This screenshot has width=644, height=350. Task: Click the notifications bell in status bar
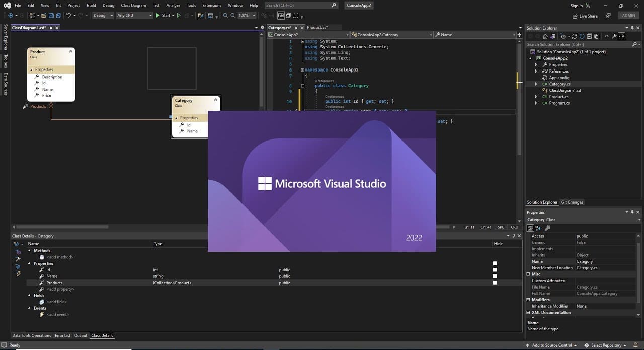click(x=636, y=345)
